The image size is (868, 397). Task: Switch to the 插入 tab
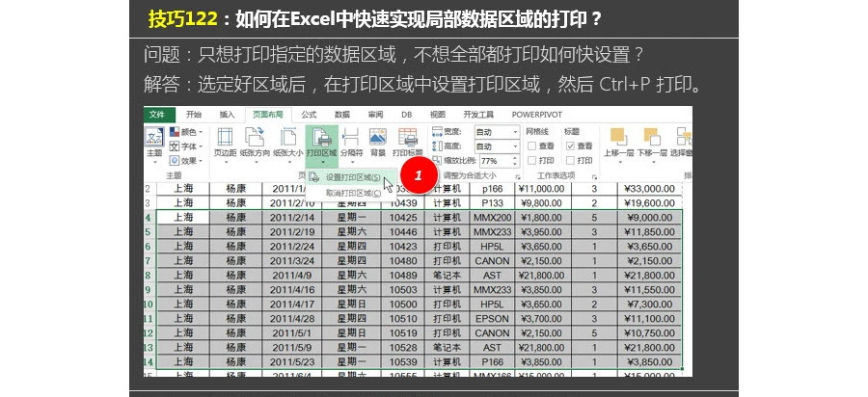click(x=227, y=115)
